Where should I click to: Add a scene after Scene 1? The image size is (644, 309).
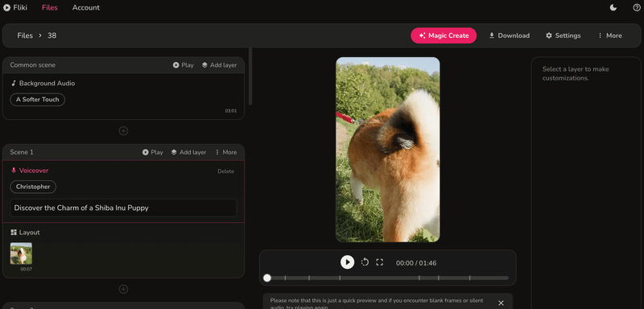123,290
